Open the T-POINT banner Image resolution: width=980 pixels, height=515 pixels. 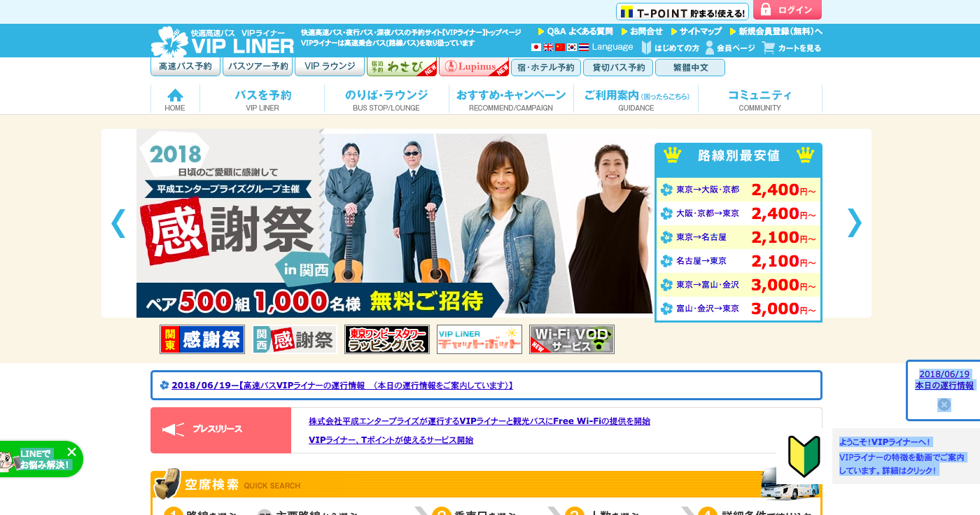tap(682, 12)
